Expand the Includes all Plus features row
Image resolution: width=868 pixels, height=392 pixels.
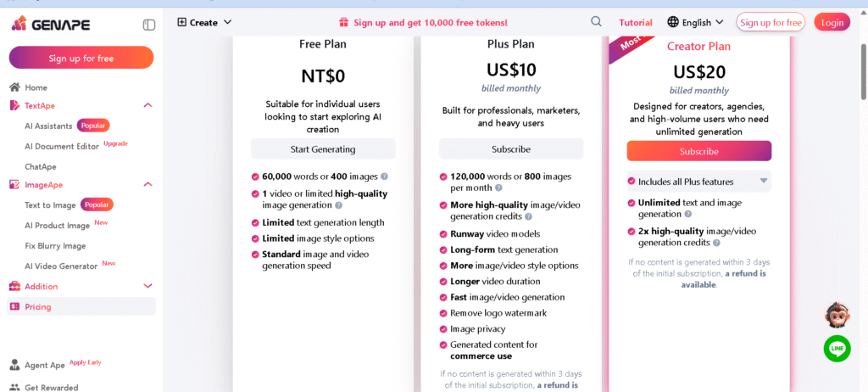click(x=763, y=181)
